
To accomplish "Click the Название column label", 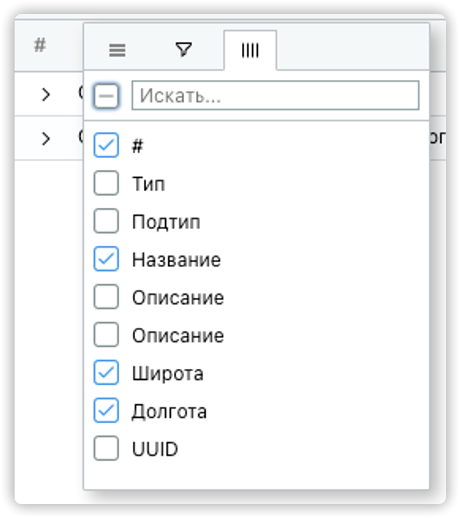I will pos(176,260).
